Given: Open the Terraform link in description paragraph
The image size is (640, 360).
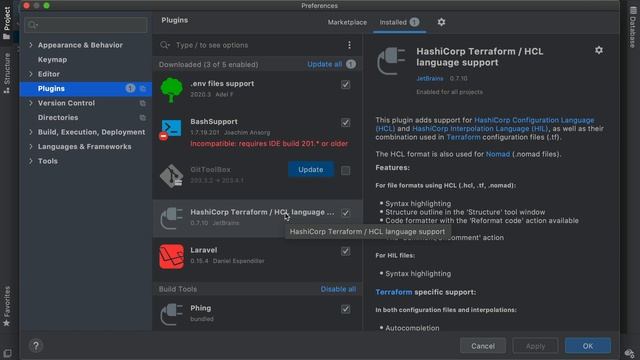Looking at the screenshot, I should tap(463, 137).
